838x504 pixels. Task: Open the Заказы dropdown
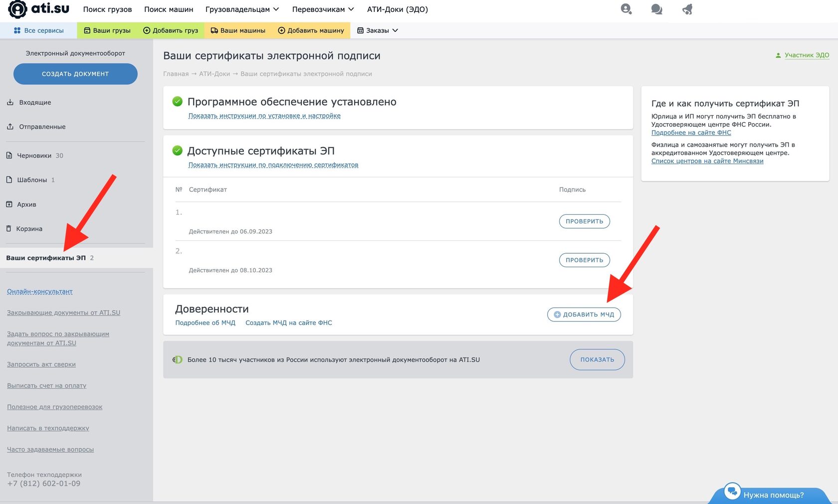378,30
